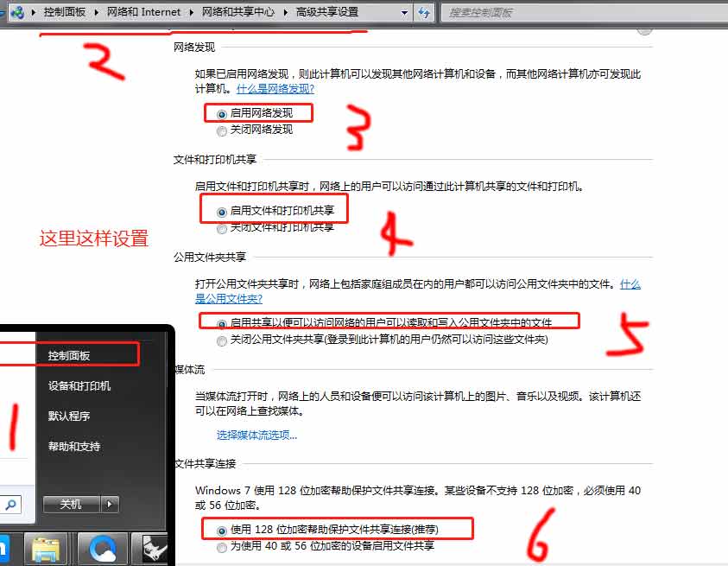Select 启用网络发现 radio button
Image resolution: width=728 pixels, height=566 pixels.
coord(222,113)
